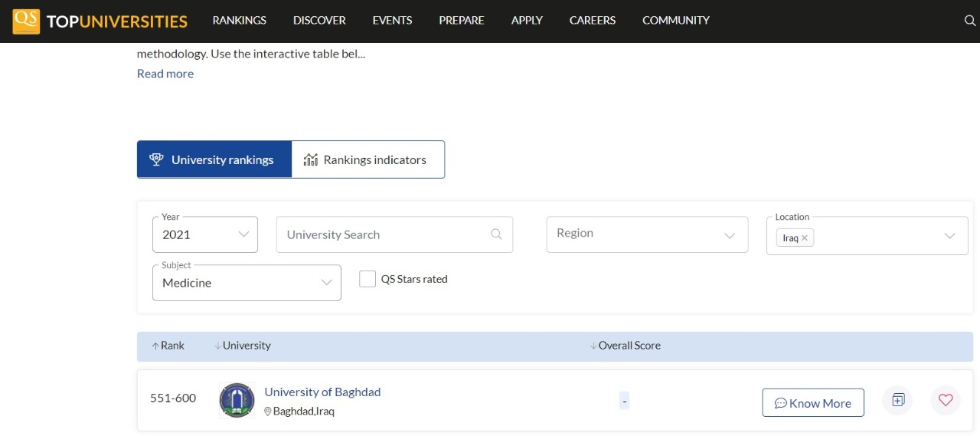
Task: Remove the Iraq location filter tag
Action: point(804,238)
